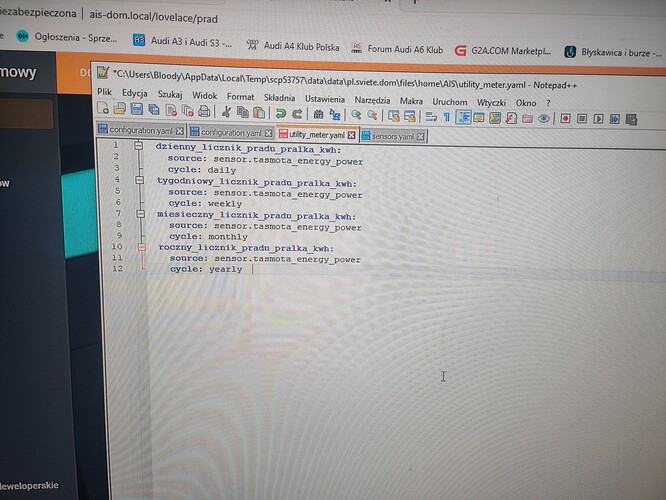Open Find with the binoculars icon

click(318, 114)
